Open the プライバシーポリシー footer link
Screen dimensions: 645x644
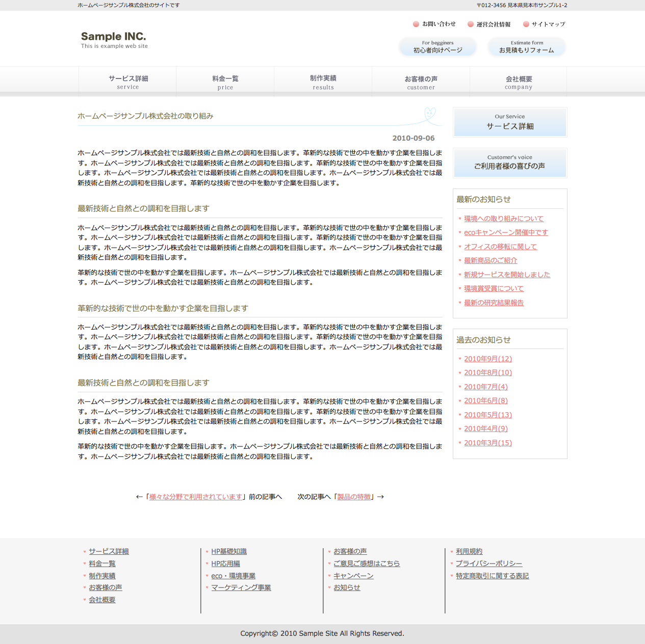[x=489, y=563]
